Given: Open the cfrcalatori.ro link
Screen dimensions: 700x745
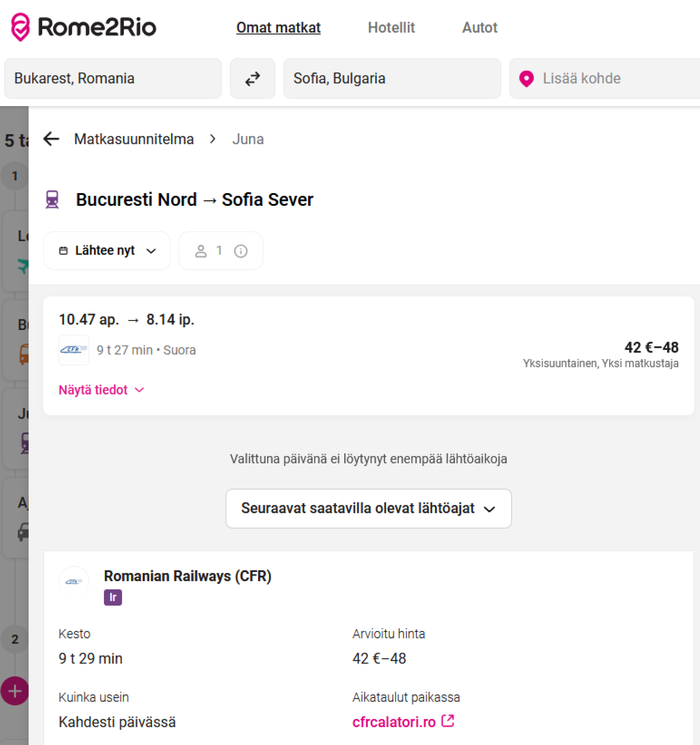Looking at the screenshot, I should (394, 722).
